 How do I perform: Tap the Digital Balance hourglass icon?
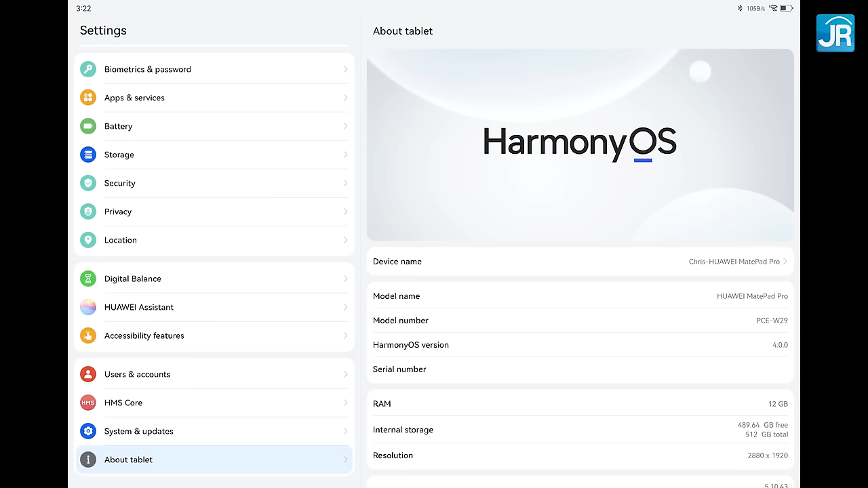[88, 279]
